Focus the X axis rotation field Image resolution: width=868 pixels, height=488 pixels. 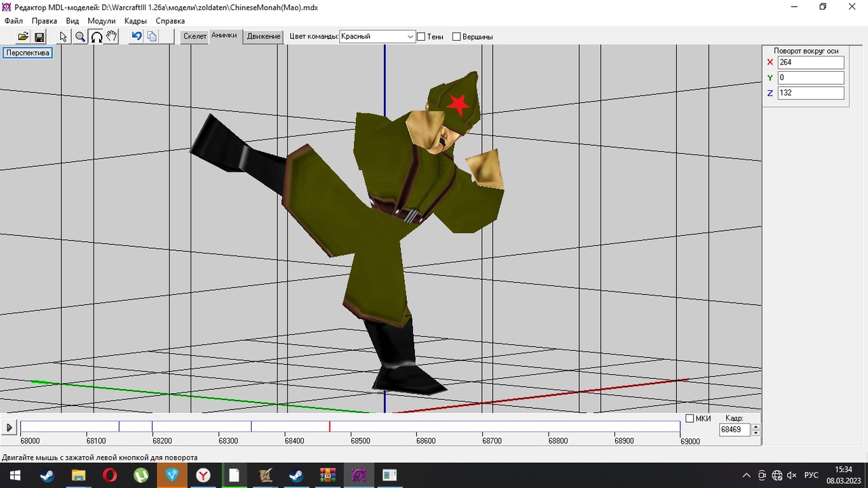coord(810,62)
